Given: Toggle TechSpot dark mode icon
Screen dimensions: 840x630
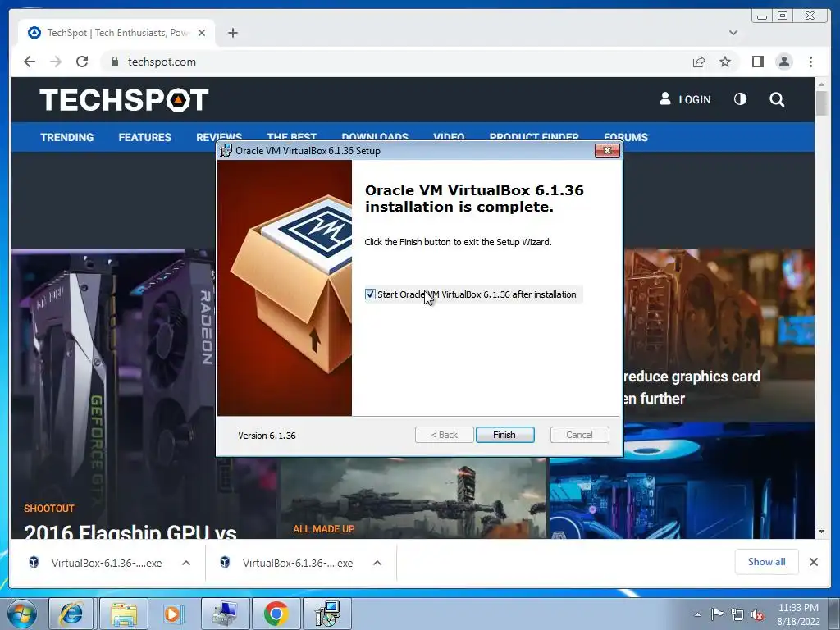Looking at the screenshot, I should pos(740,99).
